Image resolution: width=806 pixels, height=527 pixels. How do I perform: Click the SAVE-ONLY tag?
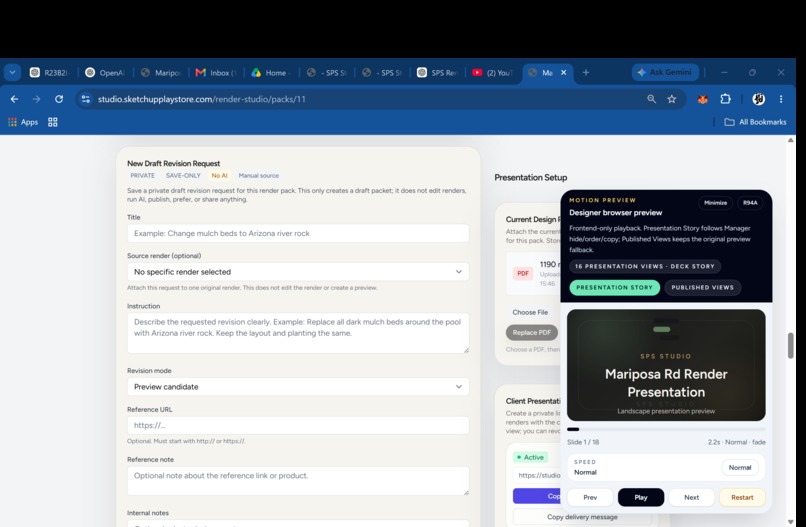183,175
